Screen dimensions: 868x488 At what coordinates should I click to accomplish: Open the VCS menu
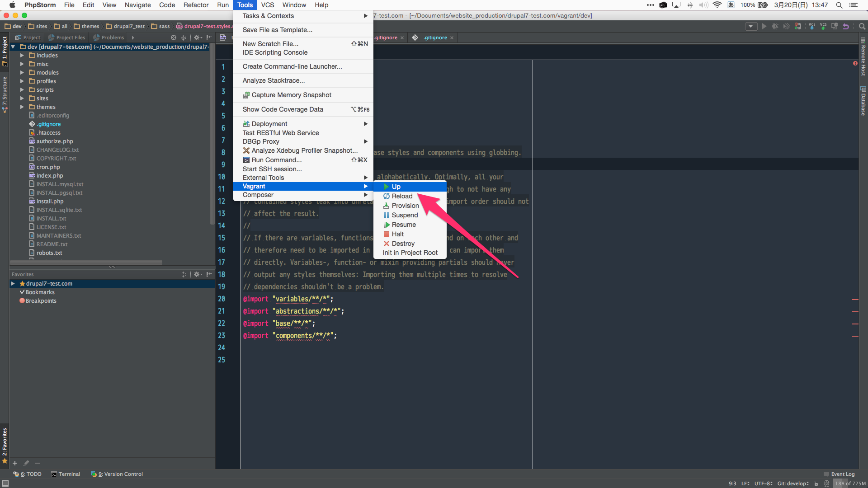point(268,5)
